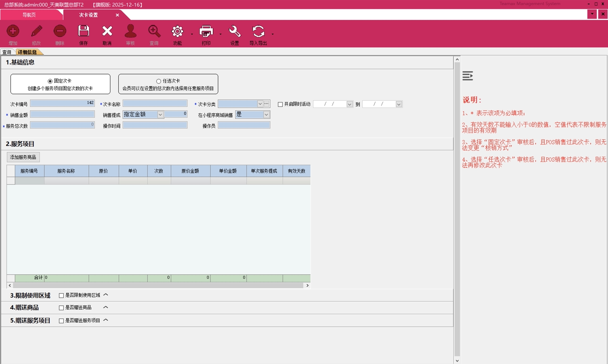Switch to the 导航页 tab
The width and height of the screenshot is (608, 364).
29,15
